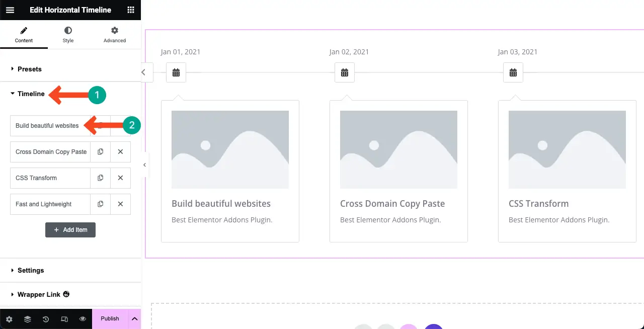Expand the Wrapper Link section
Screen dimensions: 644x329
pos(39,295)
